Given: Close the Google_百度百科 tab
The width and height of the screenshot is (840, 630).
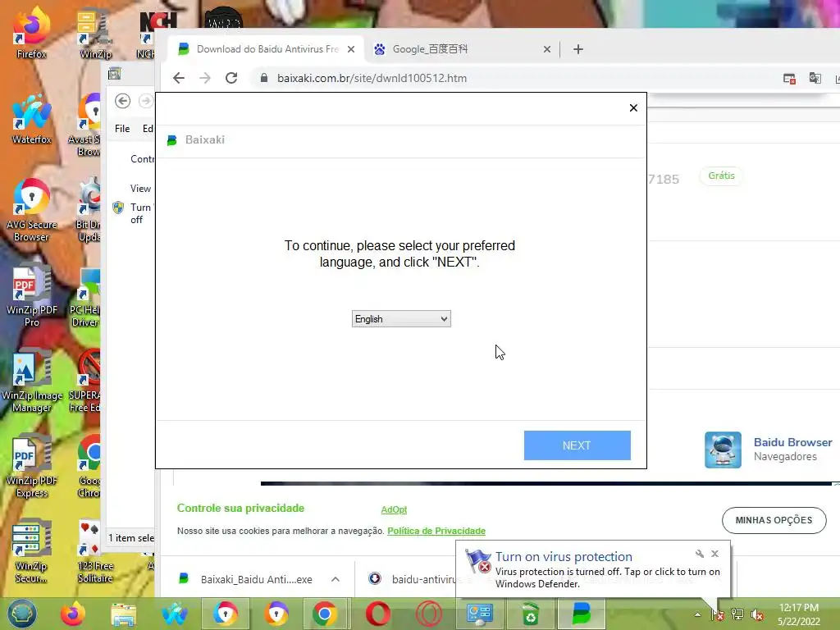Looking at the screenshot, I should click(547, 49).
